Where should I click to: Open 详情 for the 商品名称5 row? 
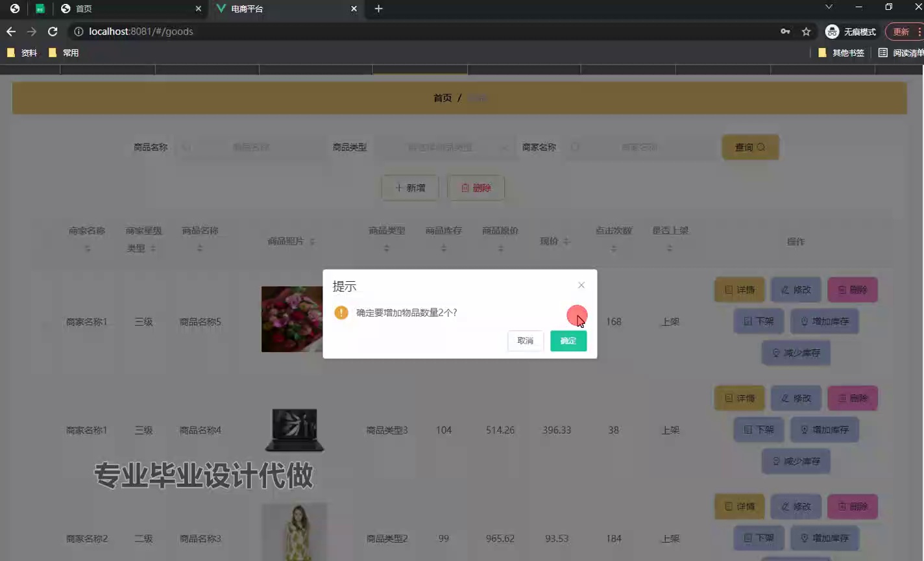740,290
